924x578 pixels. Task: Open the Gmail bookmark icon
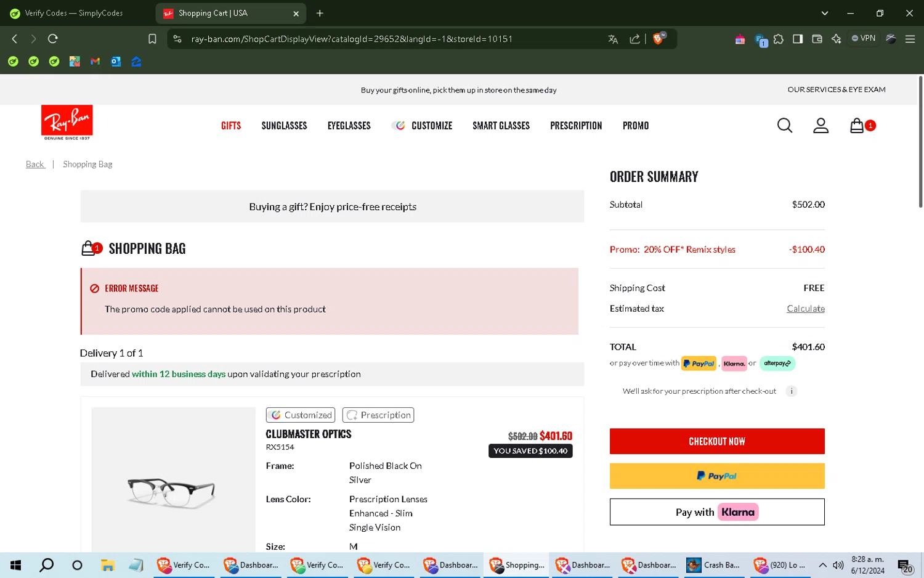pos(95,62)
